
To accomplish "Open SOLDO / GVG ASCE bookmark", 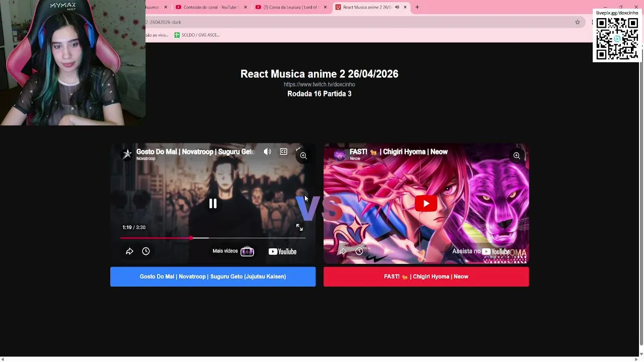I will [197, 35].
